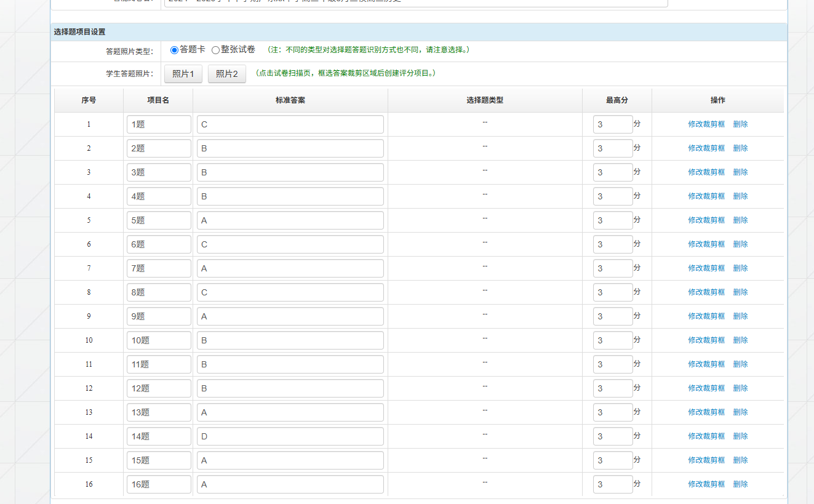This screenshot has height=504, width=814.
Task: Open 修改裁剪框 for row 15
Action: [706, 460]
